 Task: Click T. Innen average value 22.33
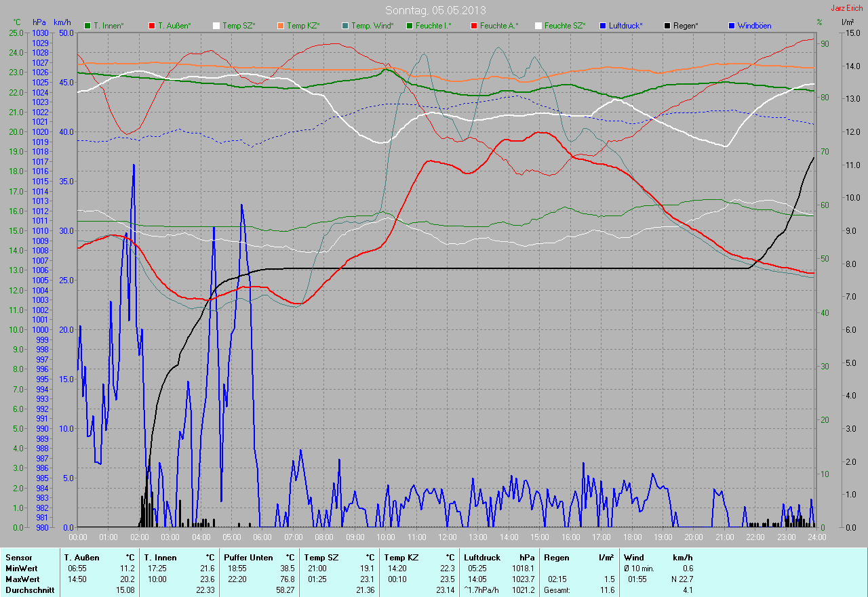(205, 590)
